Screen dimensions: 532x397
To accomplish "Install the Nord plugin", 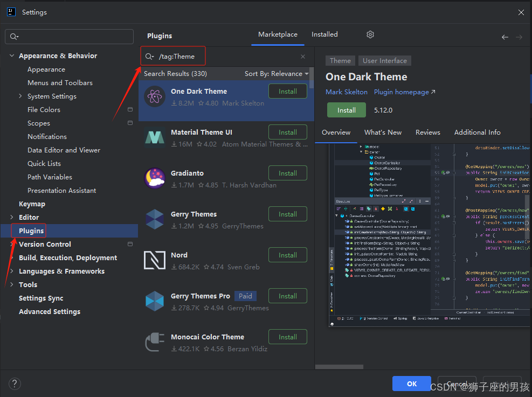I will click(x=288, y=255).
